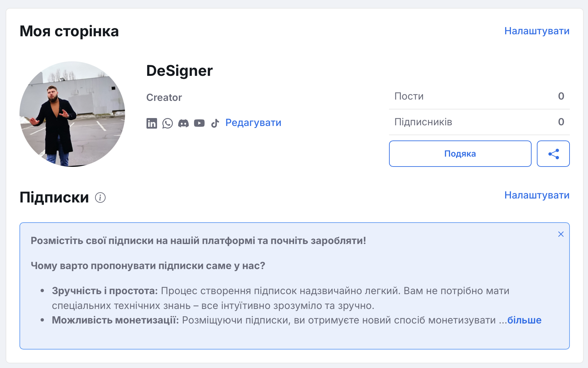Image resolution: width=588 pixels, height=368 pixels.
Task: Open the YouTube channel icon
Action: pyautogui.click(x=199, y=123)
